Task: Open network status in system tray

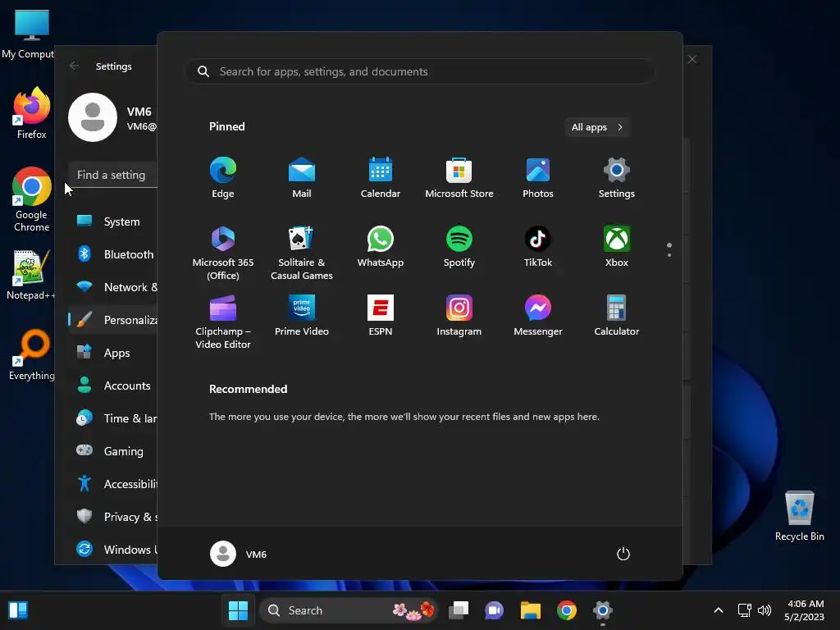Action: (x=745, y=610)
